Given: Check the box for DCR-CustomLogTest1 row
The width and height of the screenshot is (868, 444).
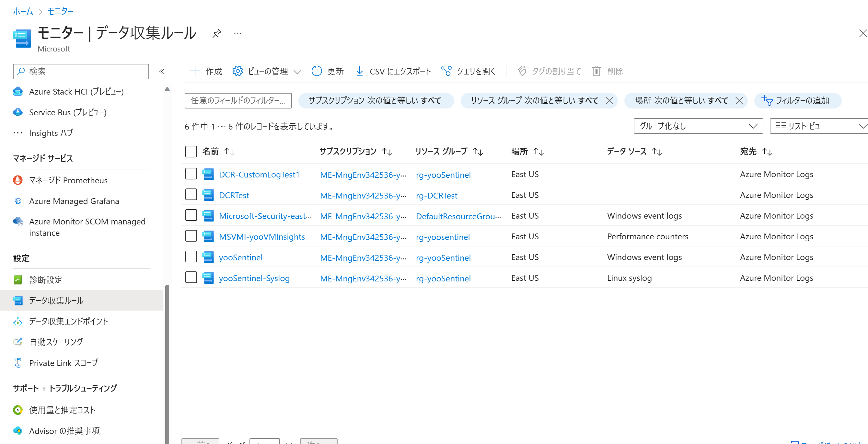Looking at the screenshot, I should (x=191, y=174).
